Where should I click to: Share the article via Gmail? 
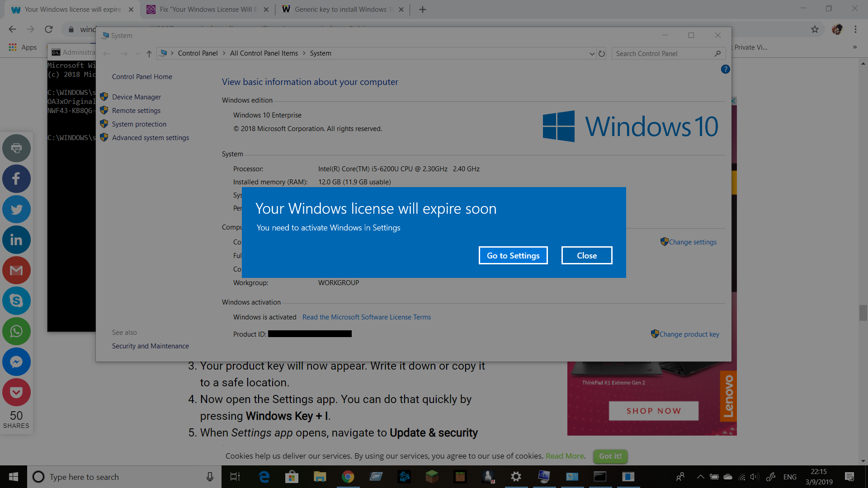[x=16, y=270]
